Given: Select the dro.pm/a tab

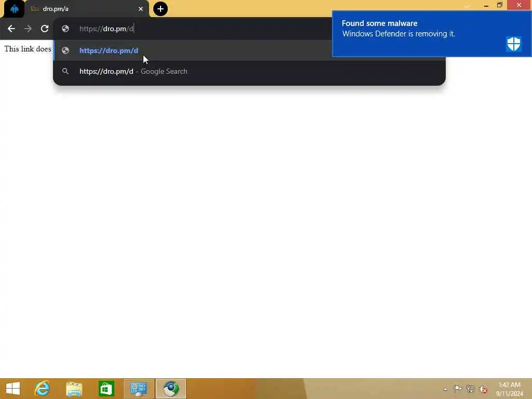Looking at the screenshot, I should [87, 9].
